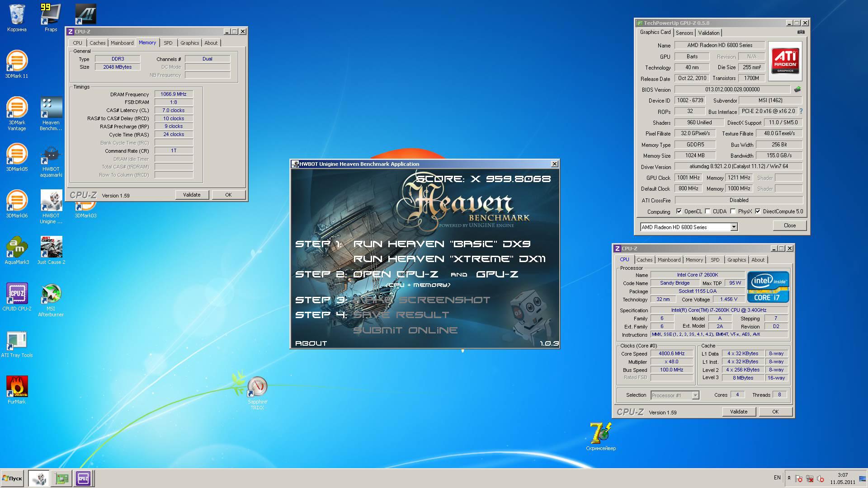Switch to the GPU-Z taskbar button
The height and width of the screenshot is (488, 868).
click(61, 478)
